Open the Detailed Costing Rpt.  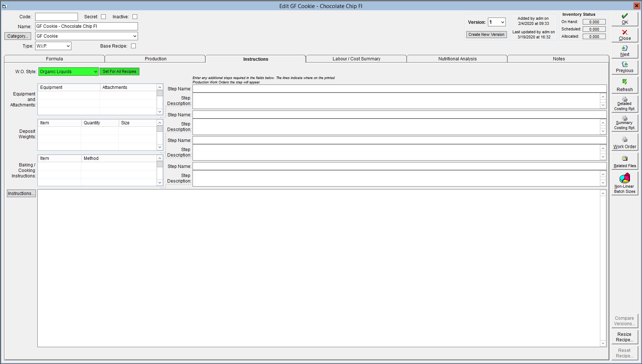point(625,104)
